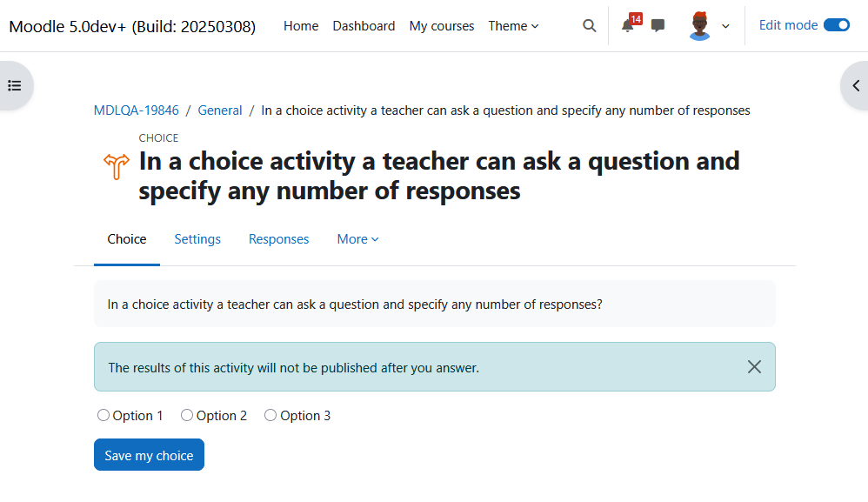
Task: Turn off the Edit mode switch
Action: point(837,25)
